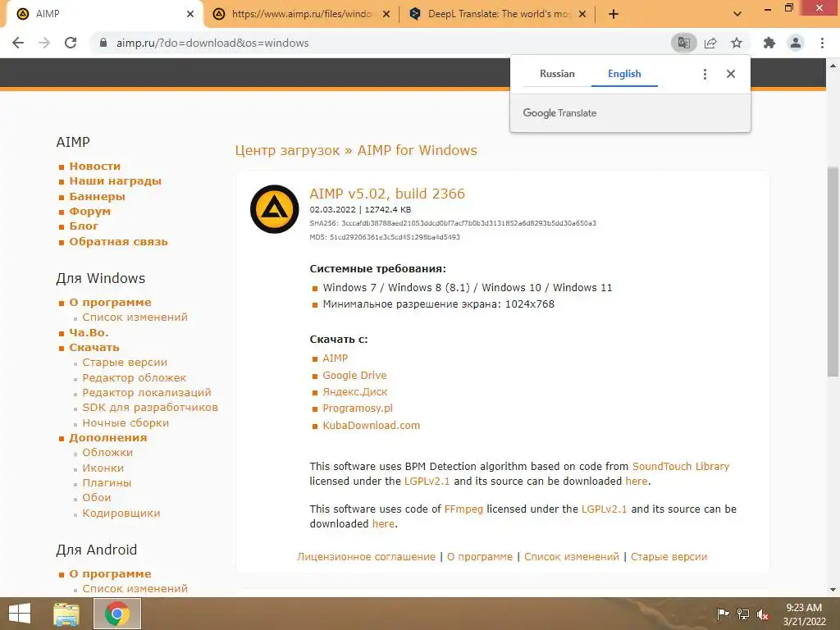Download from Google Drive link
The image size is (840, 630).
pos(354,375)
